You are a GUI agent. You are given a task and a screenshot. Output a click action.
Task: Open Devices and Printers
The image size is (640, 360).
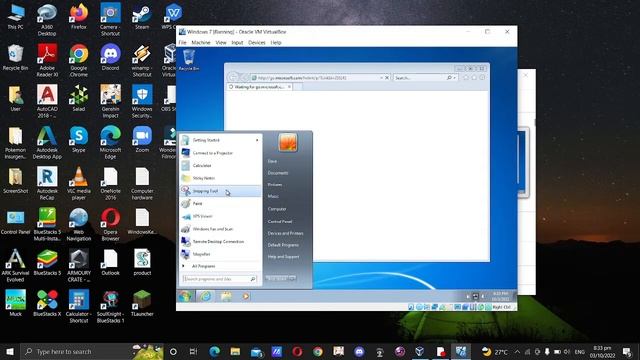(x=285, y=233)
